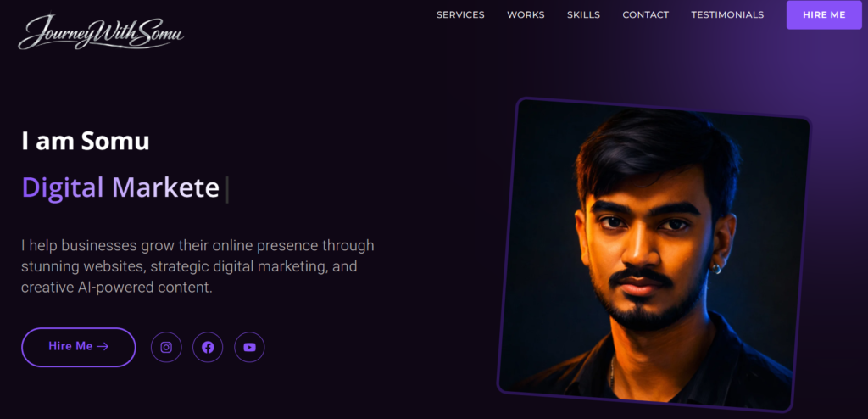
Task: Click the word "Markete" in typed headline
Action: coord(165,188)
